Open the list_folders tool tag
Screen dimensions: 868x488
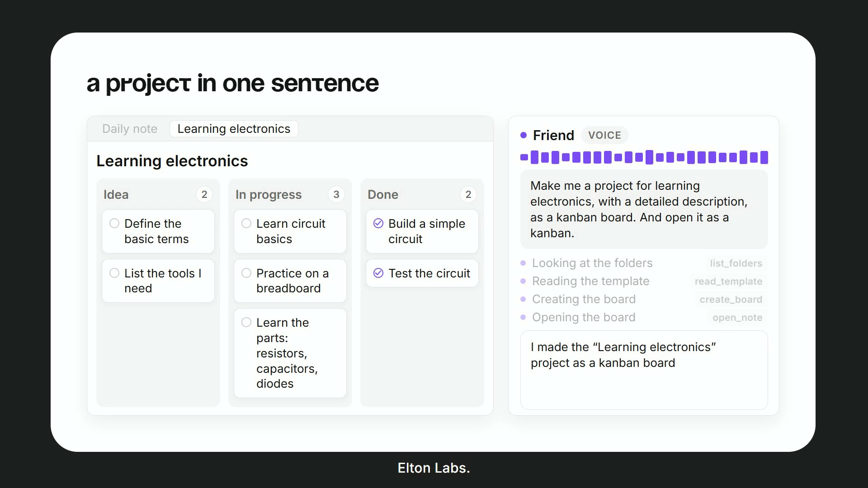[736, 263]
